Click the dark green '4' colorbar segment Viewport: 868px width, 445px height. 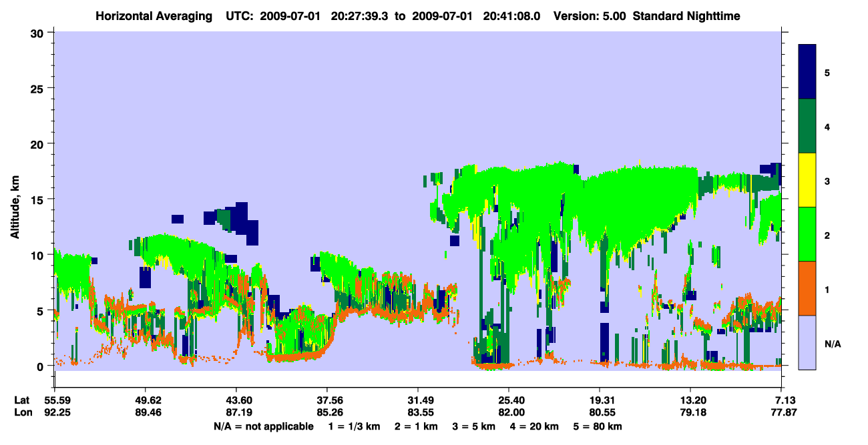click(x=807, y=126)
